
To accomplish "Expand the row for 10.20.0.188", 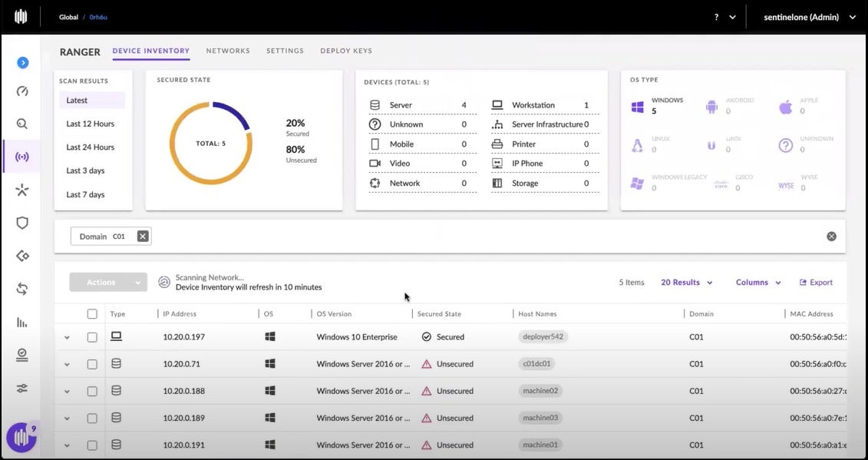I will point(67,392).
